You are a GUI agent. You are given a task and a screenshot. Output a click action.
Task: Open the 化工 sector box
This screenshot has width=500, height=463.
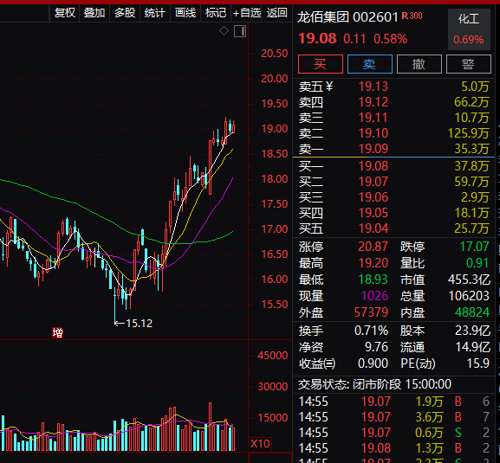[x=469, y=29]
